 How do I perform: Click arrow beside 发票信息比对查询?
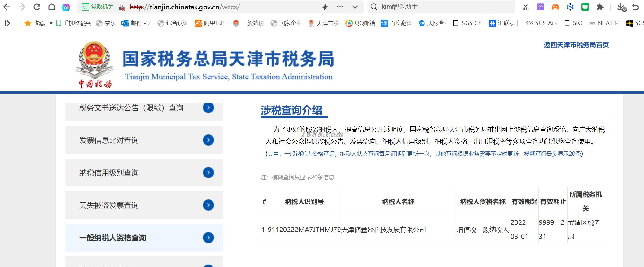[x=208, y=140]
